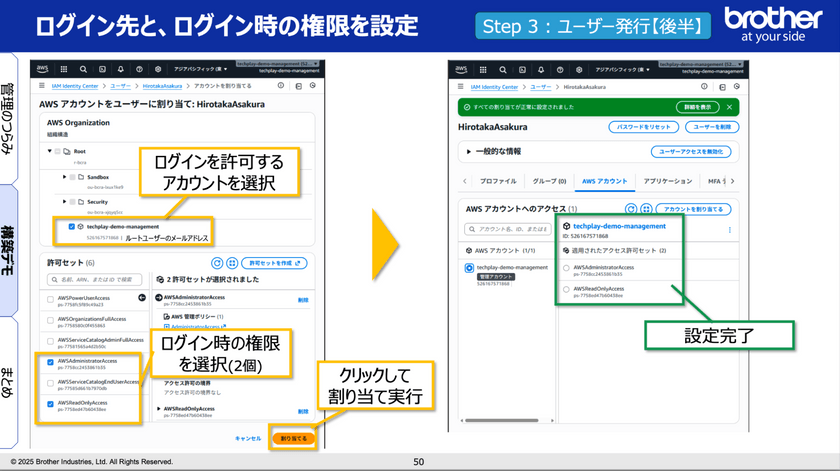Open the settings gear in the right console header
Image resolution: width=840 pixels, height=471 pixels.
[577, 71]
